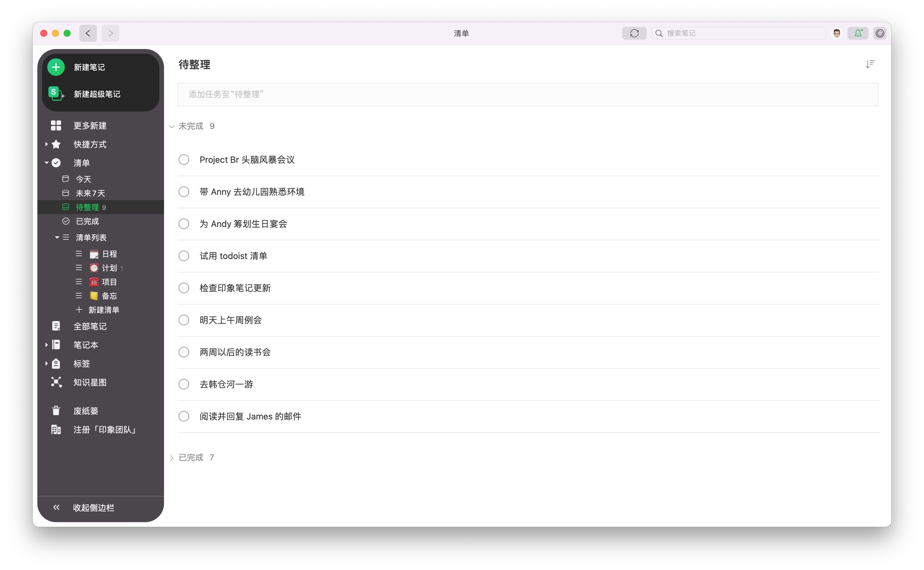The height and width of the screenshot is (570, 924).
Task: Click the search magnifier icon
Action: pyautogui.click(x=659, y=33)
